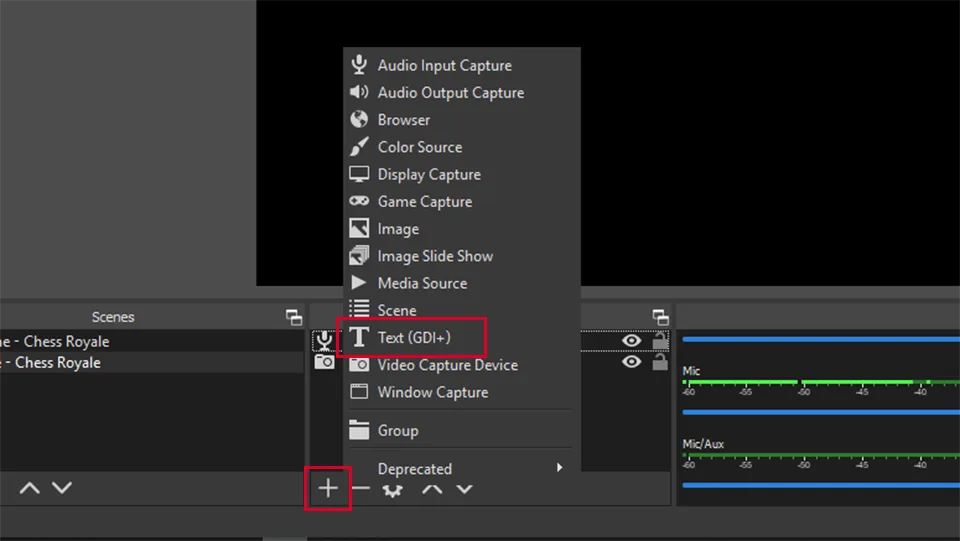960x541 pixels.
Task: Select first Chess Royale scene
Action: [152, 341]
